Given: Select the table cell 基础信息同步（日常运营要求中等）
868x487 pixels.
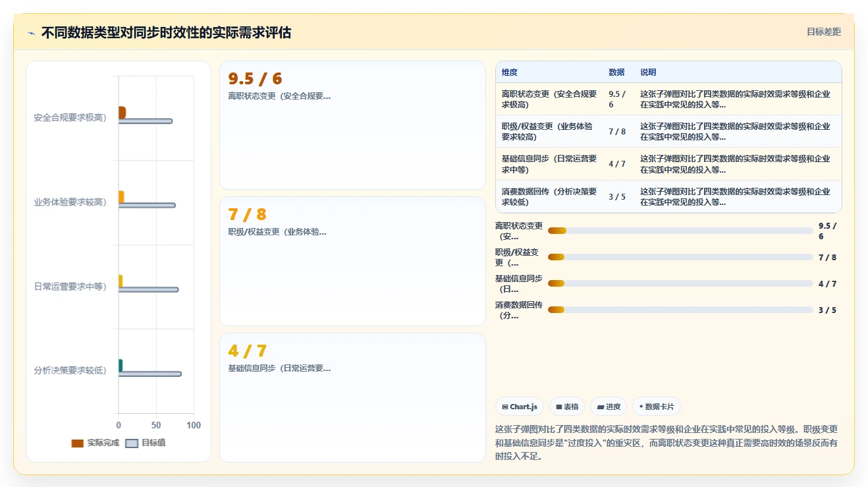Looking at the screenshot, I should pos(549,164).
